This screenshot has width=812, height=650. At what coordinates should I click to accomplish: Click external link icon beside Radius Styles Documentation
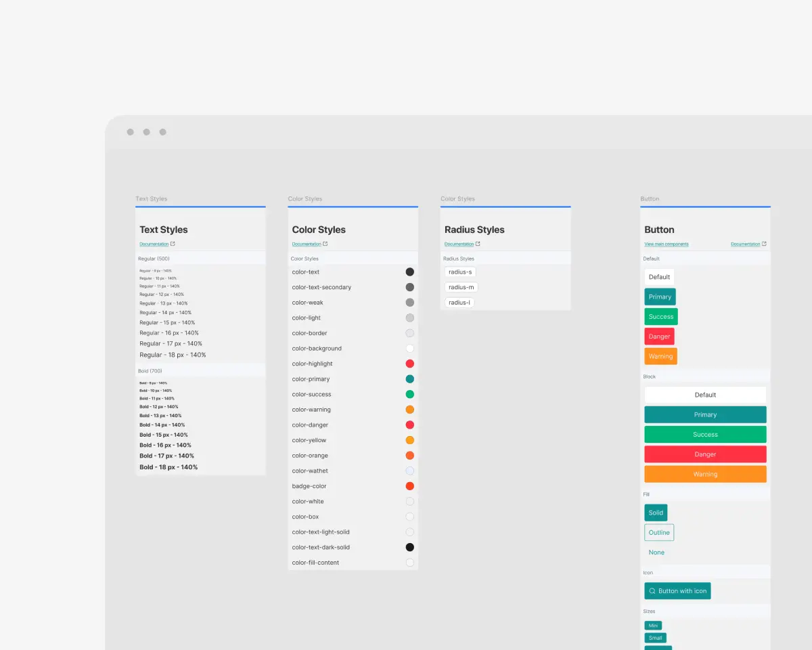click(478, 244)
